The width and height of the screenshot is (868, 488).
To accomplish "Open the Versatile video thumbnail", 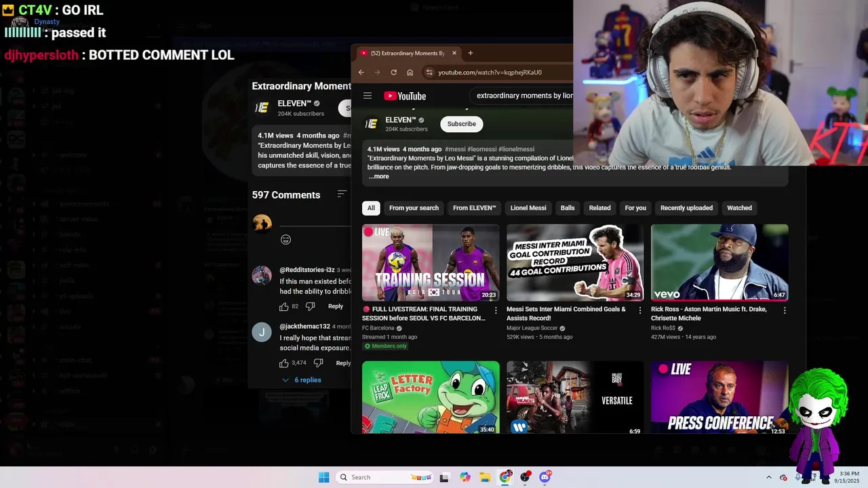I will pos(575,397).
